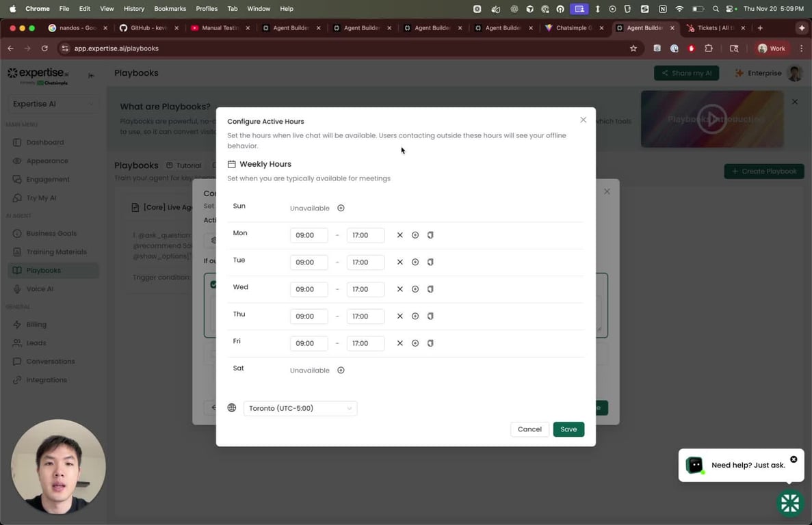Open Billing in the sidebar

52,324
